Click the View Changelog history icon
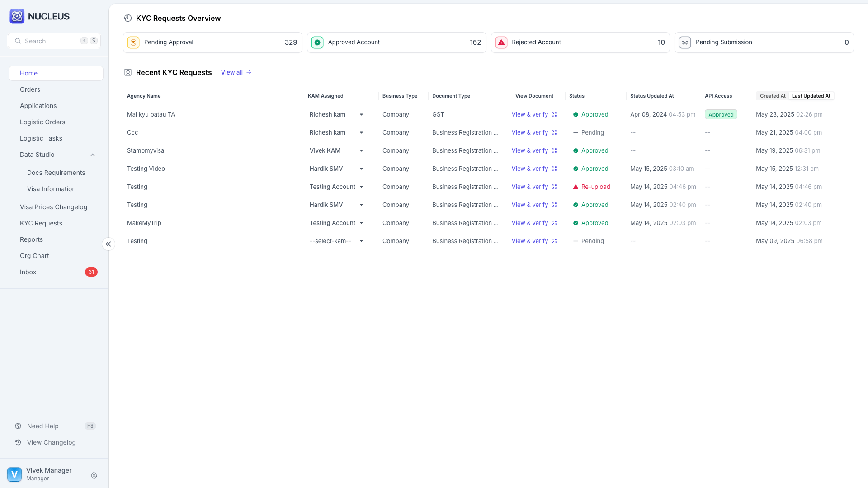The width and height of the screenshot is (868, 488). (x=18, y=442)
